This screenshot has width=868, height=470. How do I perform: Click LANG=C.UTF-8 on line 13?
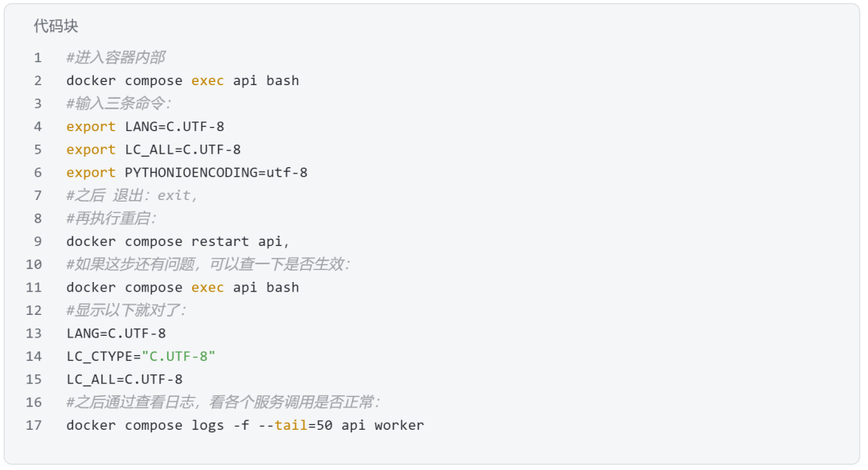tap(117, 333)
